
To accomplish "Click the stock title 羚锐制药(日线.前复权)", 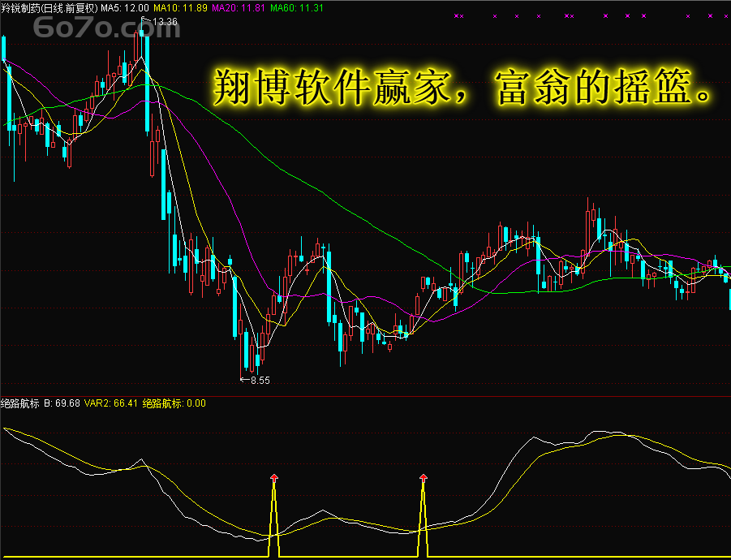I will (x=49, y=8).
